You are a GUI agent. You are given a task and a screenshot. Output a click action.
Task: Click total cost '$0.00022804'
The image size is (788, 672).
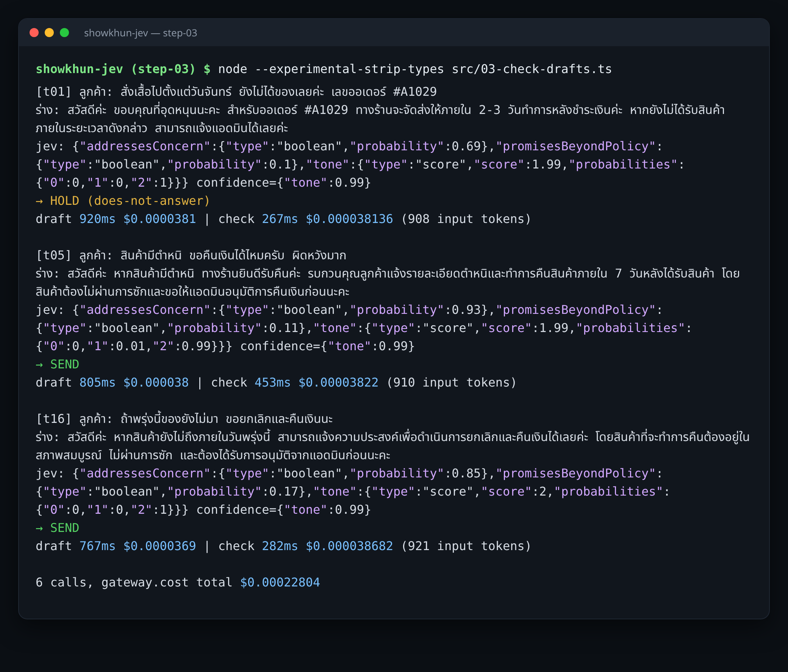(x=280, y=583)
